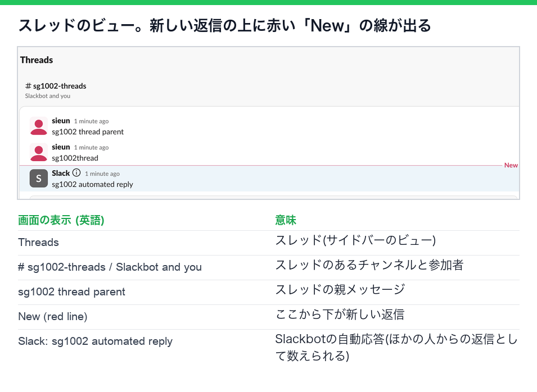Click sieun's avatar beside 'sg1002thread' message

pos(38,152)
